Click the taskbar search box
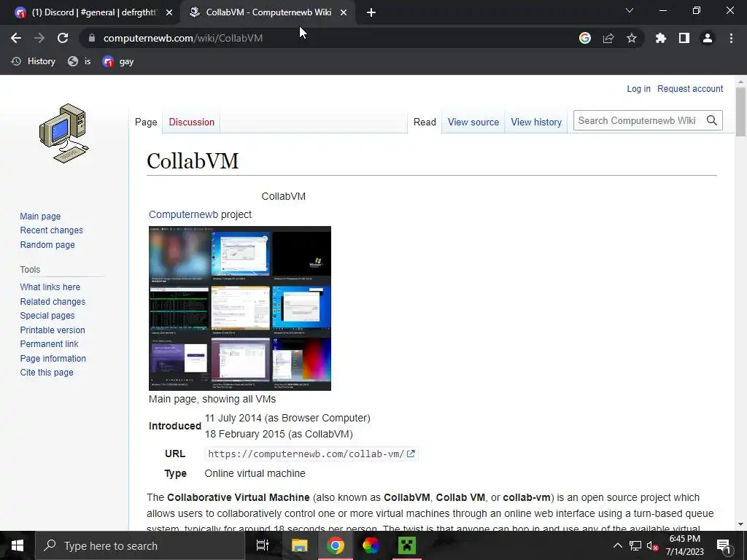This screenshot has width=747, height=560. [x=139, y=545]
